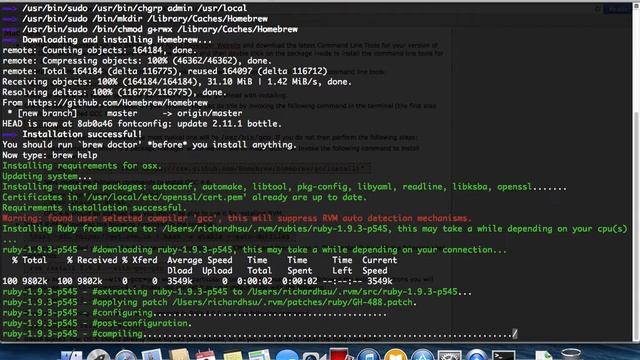Open iBooks orange icon in Dock
The width and height of the screenshot is (640, 360).
pyautogui.click(x=395, y=354)
